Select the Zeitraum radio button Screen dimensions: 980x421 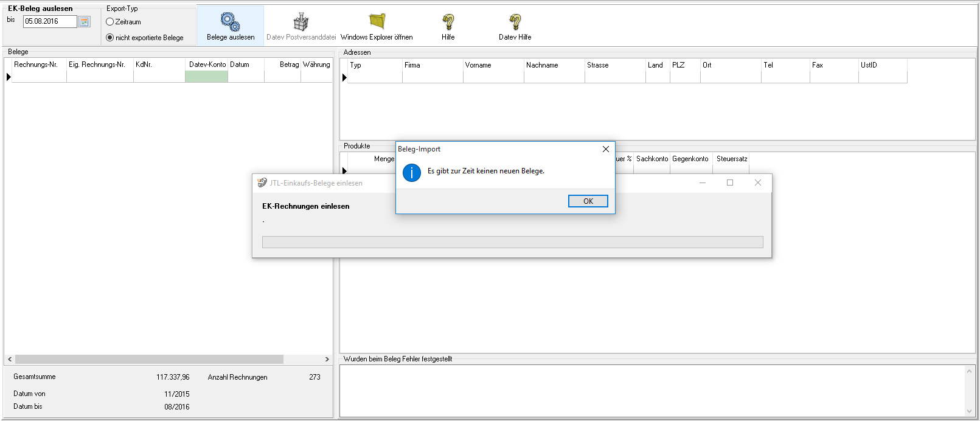coord(110,22)
